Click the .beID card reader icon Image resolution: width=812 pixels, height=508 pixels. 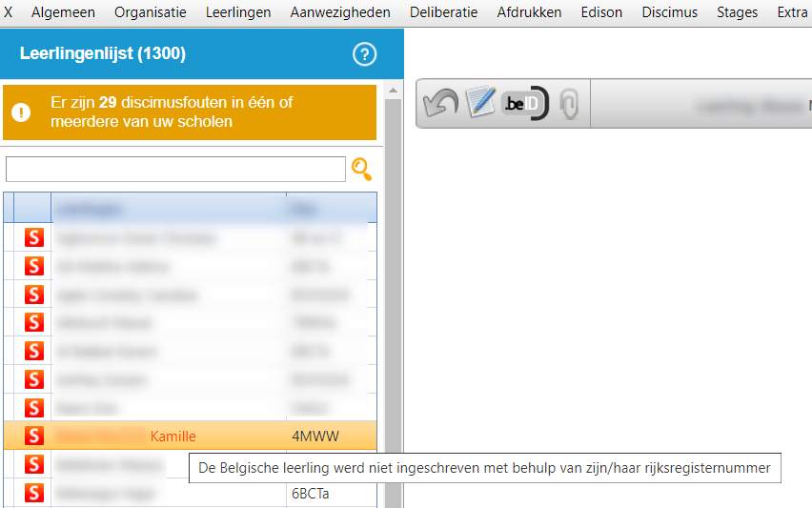[x=524, y=104]
